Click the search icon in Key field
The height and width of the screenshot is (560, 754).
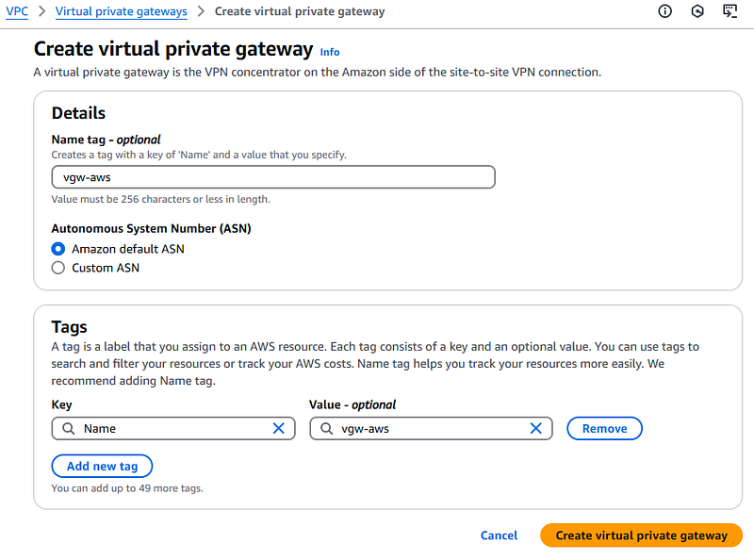point(69,428)
